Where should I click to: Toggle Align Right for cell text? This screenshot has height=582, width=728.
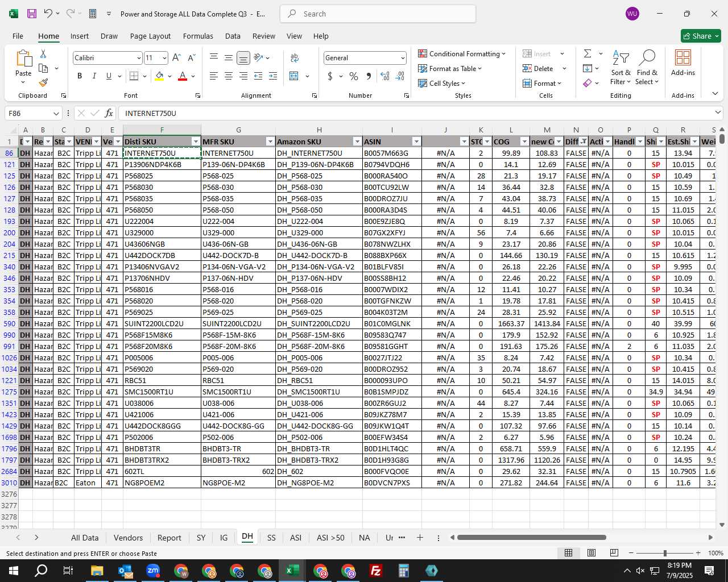(243, 76)
